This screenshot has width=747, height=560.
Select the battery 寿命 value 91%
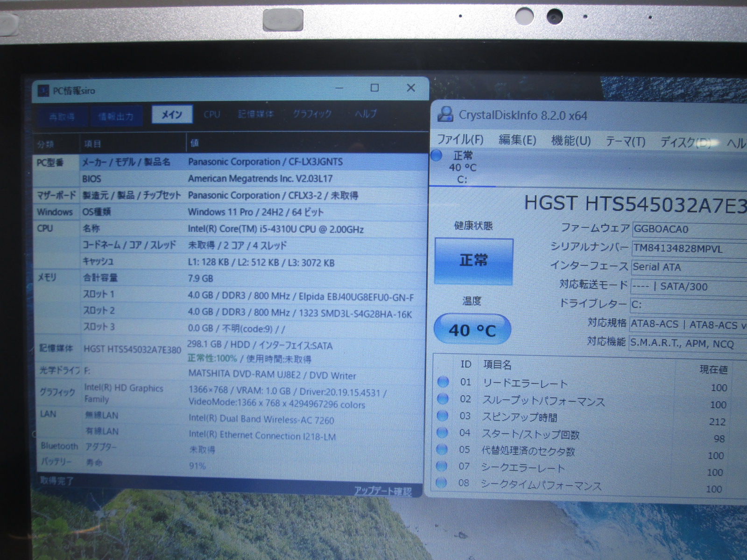click(197, 466)
